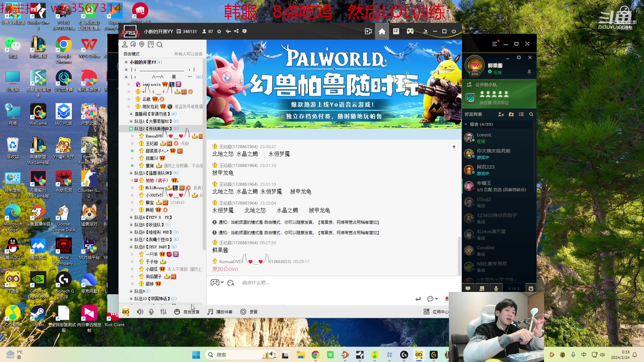Collapse channel 队伍2【传统美德NB】

(156, 129)
